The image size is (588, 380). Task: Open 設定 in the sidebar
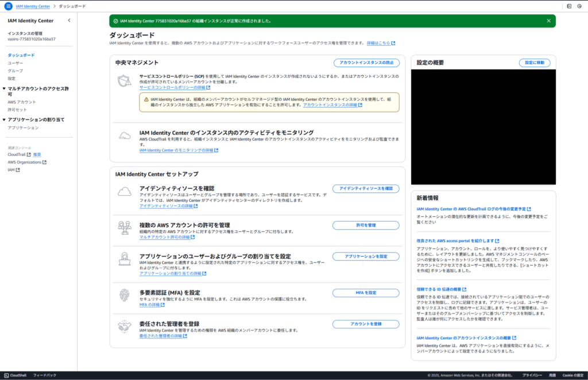tap(11, 79)
